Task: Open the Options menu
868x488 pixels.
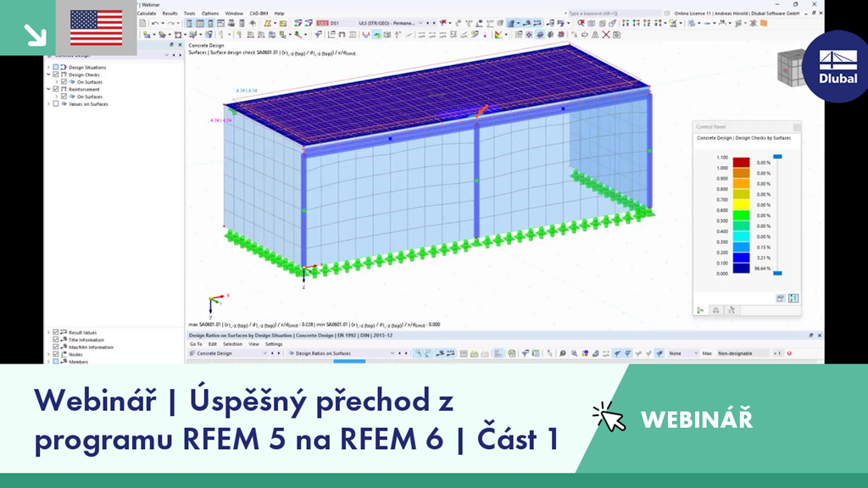Action: 210,14
